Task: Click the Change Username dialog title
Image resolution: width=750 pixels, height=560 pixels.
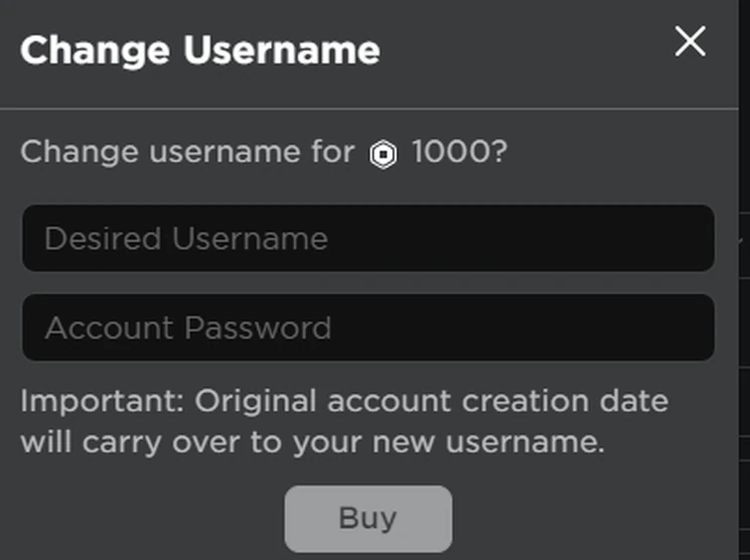Action: pos(200,50)
